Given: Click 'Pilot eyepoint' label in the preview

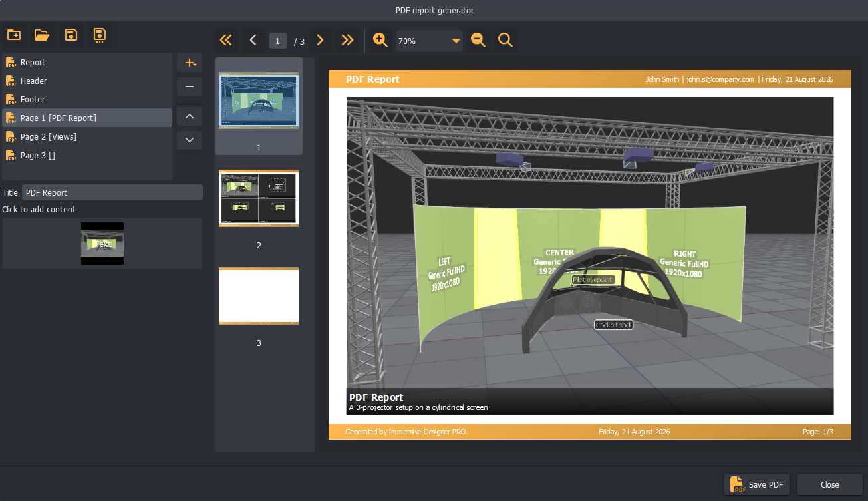Looking at the screenshot, I should click(x=592, y=280).
